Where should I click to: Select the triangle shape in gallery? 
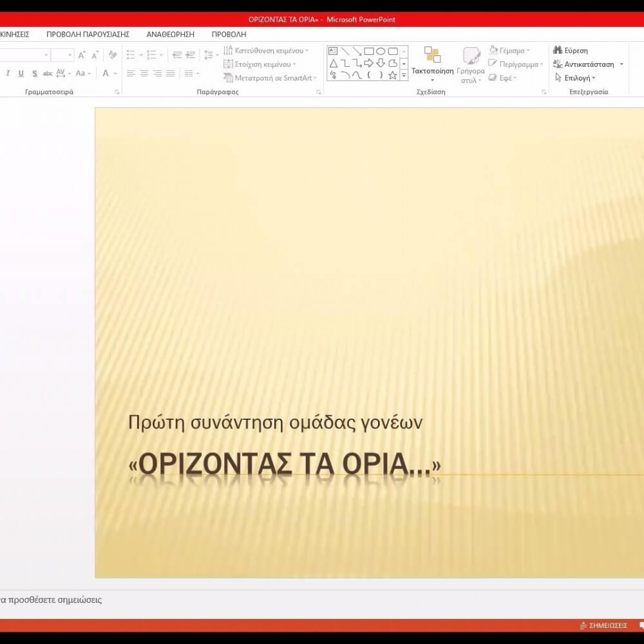pos(333,63)
